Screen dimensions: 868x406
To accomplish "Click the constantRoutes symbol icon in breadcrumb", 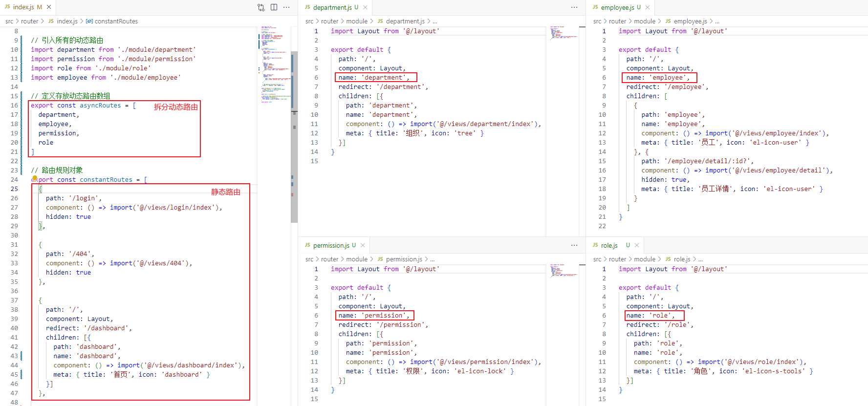I will (x=89, y=21).
